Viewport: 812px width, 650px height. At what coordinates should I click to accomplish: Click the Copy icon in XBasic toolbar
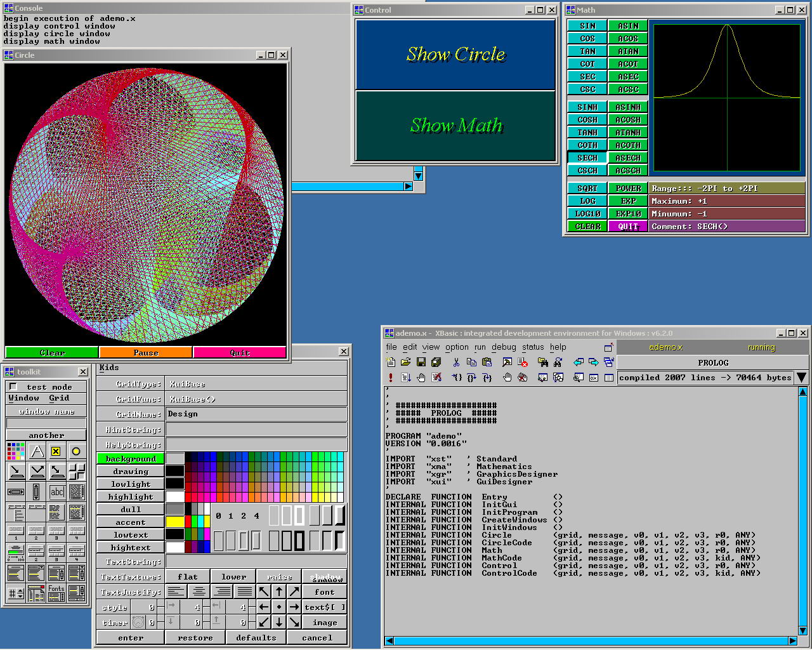[x=471, y=362]
